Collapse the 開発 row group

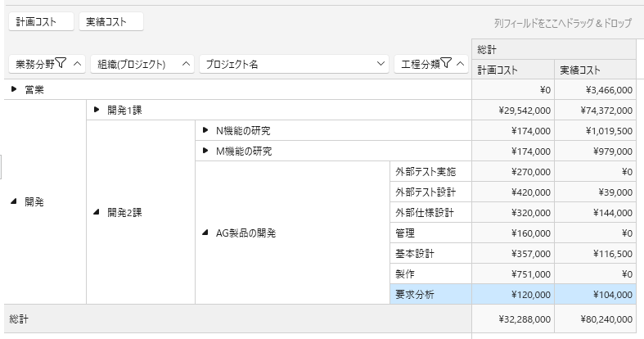[x=14, y=201]
